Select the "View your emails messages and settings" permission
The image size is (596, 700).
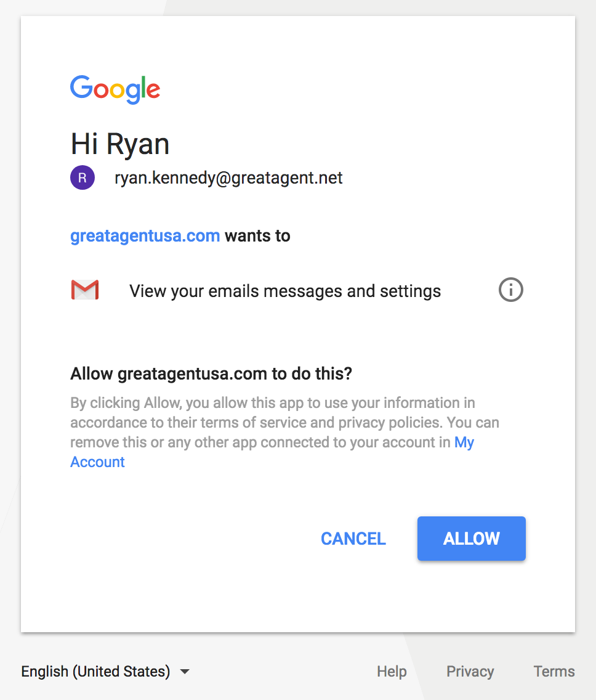(x=285, y=291)
